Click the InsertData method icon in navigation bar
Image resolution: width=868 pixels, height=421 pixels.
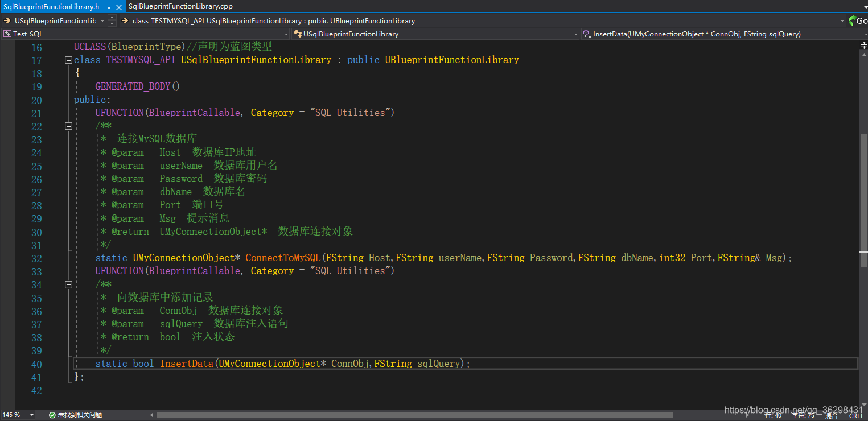click(x=586, y=34)
